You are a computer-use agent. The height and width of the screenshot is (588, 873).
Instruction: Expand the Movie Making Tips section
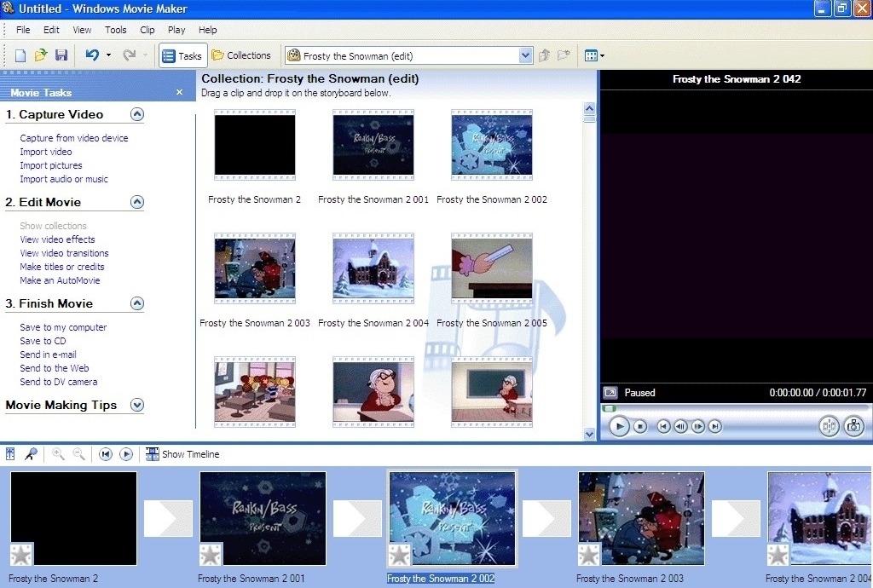click(x=137, y=405)
